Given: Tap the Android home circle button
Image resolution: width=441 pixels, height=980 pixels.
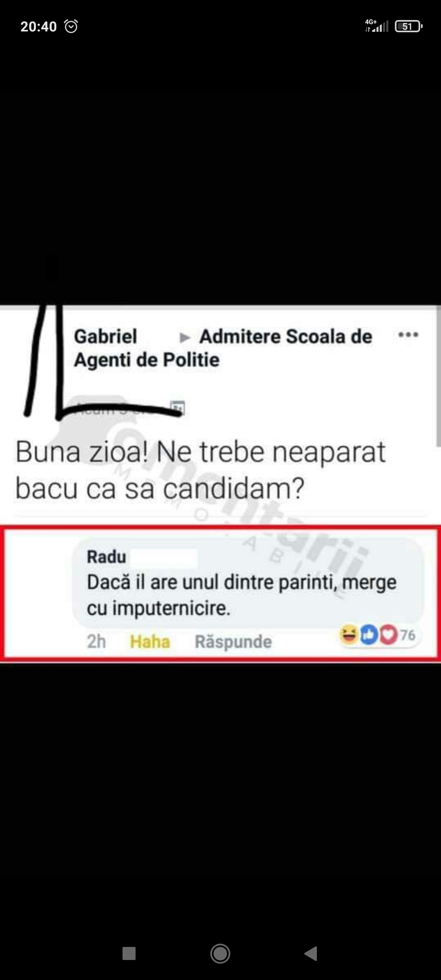Looking at the screenshot, I should (x=220, y=953).
